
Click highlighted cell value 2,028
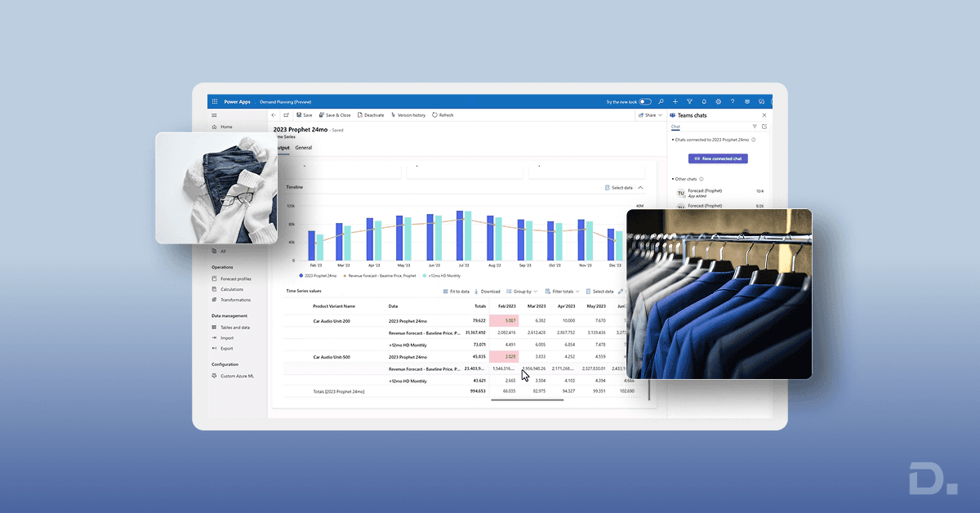(504, 357)
